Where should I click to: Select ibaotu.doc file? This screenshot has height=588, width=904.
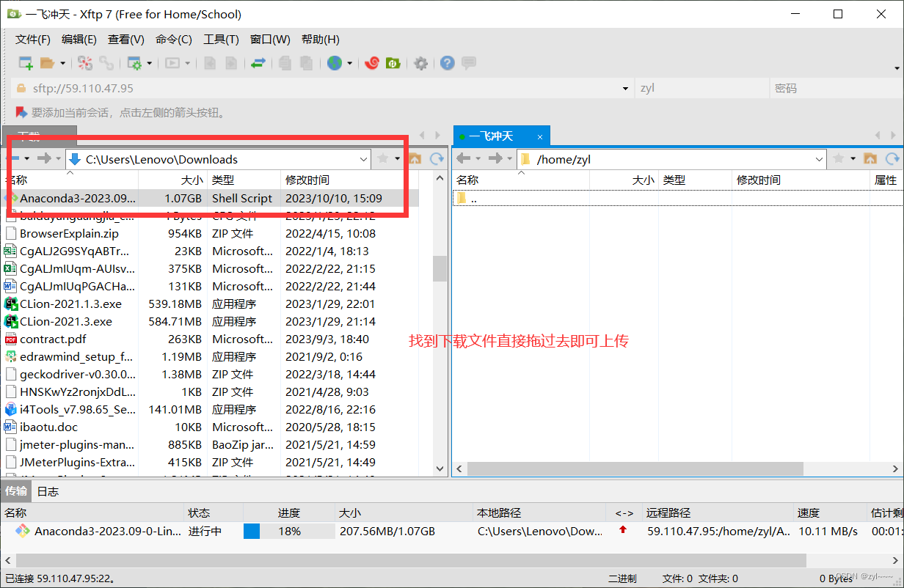coord(48,427)
